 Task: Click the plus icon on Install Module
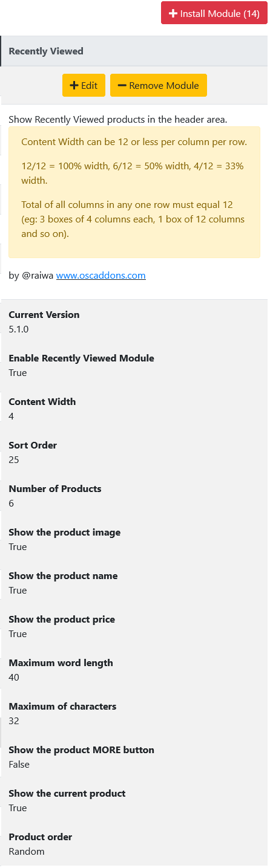pyautogui.click(x=173, y=13)
